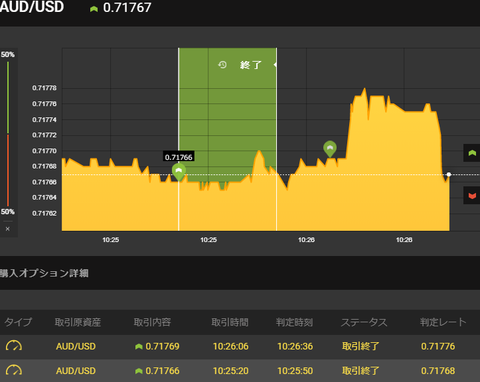Click the upper 50% sentiment label
The image size is (480, 382).
click(x=8, y=54)
